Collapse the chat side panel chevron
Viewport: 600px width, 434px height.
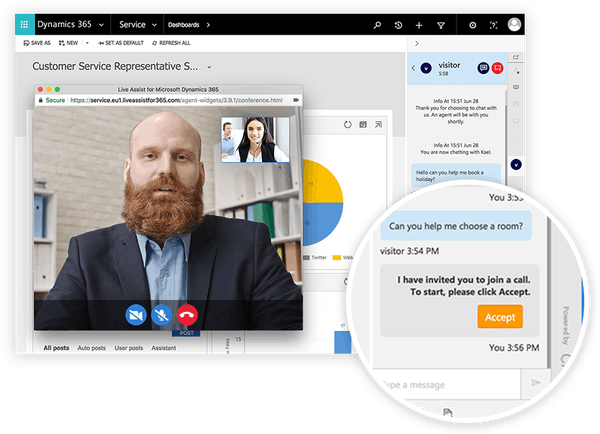417,43
